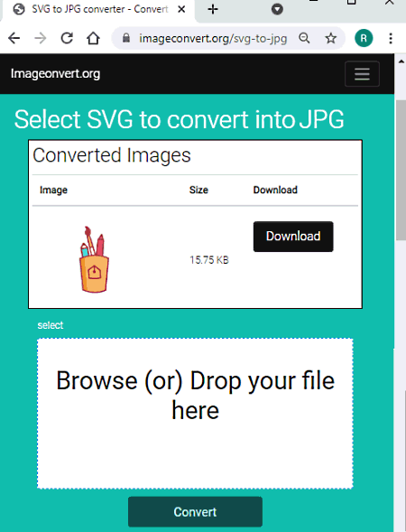
Task: Select the SVG to JPG converter tab
Action: 99,10
